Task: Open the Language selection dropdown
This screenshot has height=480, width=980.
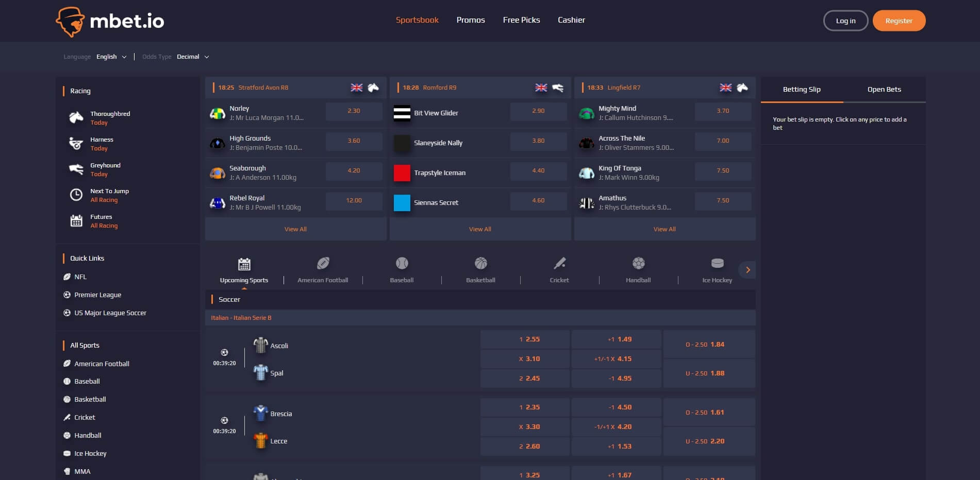Action: 111,57
